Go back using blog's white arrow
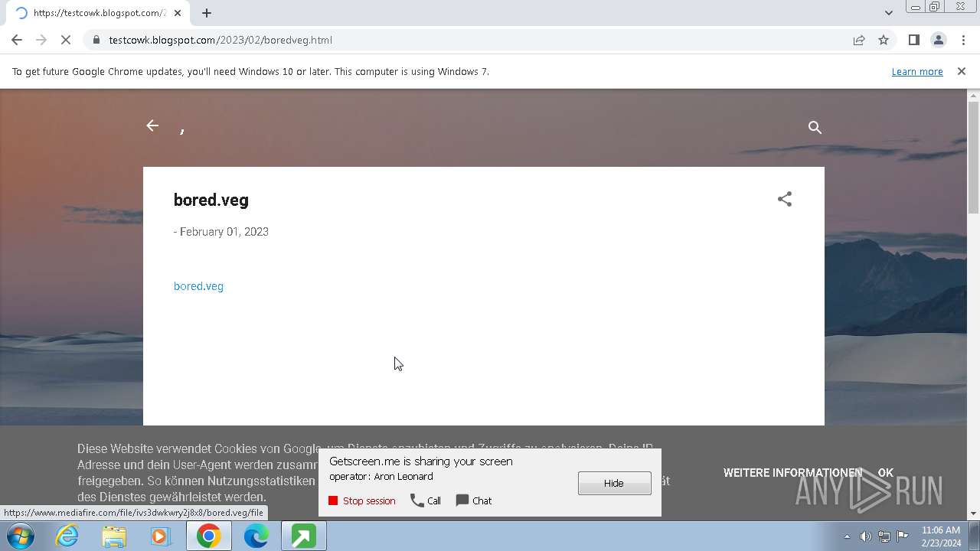 [152, 126]
